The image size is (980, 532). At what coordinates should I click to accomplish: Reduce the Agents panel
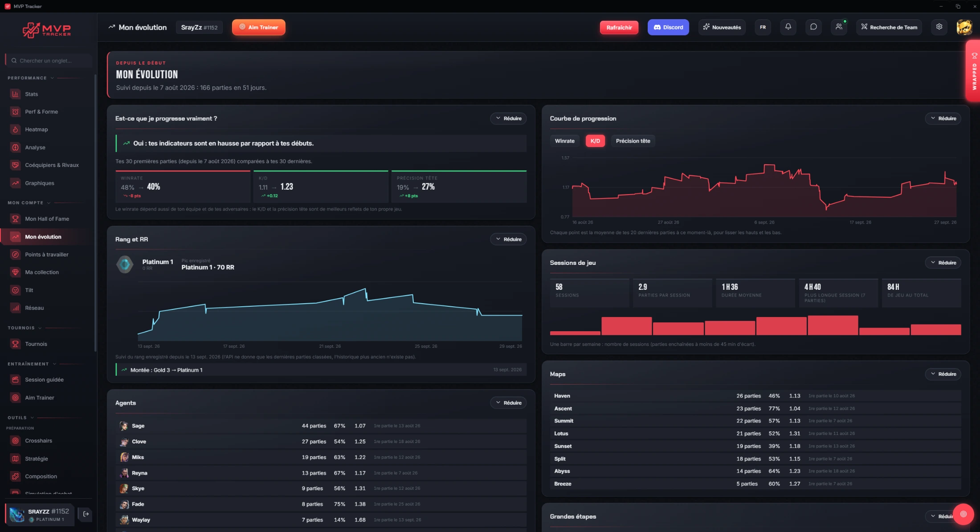pyautogui.click(x=508, y=403)
